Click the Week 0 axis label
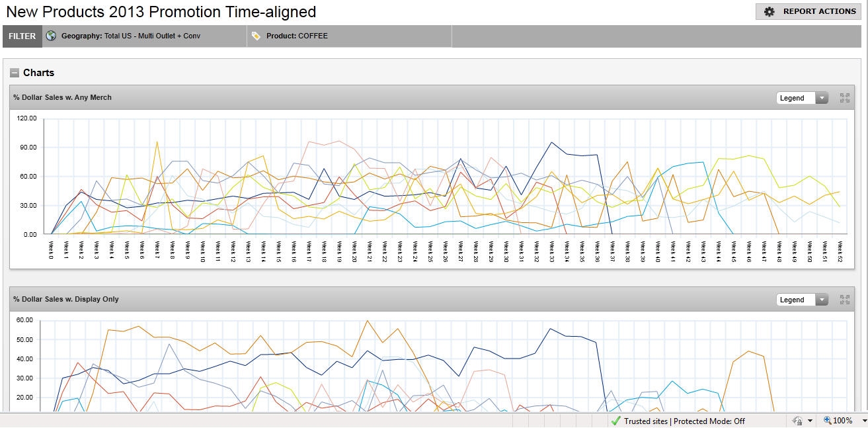Screen dimensions: 868x428 tap(51, 251)
